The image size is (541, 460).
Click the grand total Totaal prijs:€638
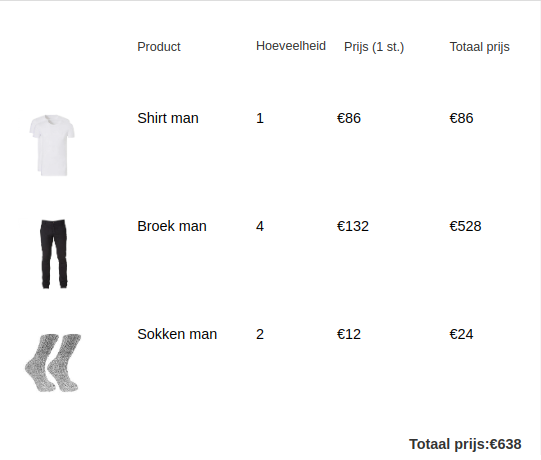(465, 444)
